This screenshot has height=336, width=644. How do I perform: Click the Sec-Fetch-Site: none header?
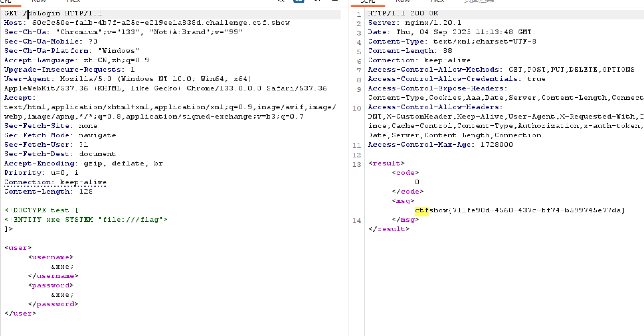51,126
